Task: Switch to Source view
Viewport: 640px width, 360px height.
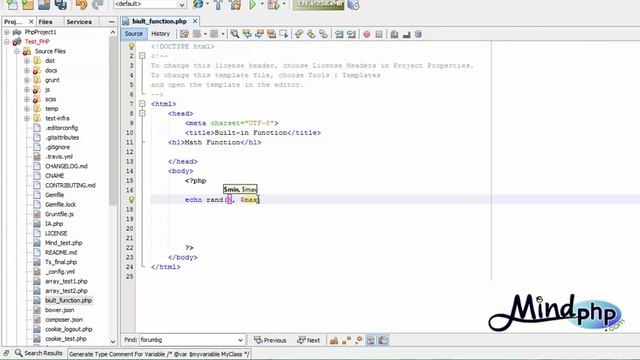Action: pos(134,34)
